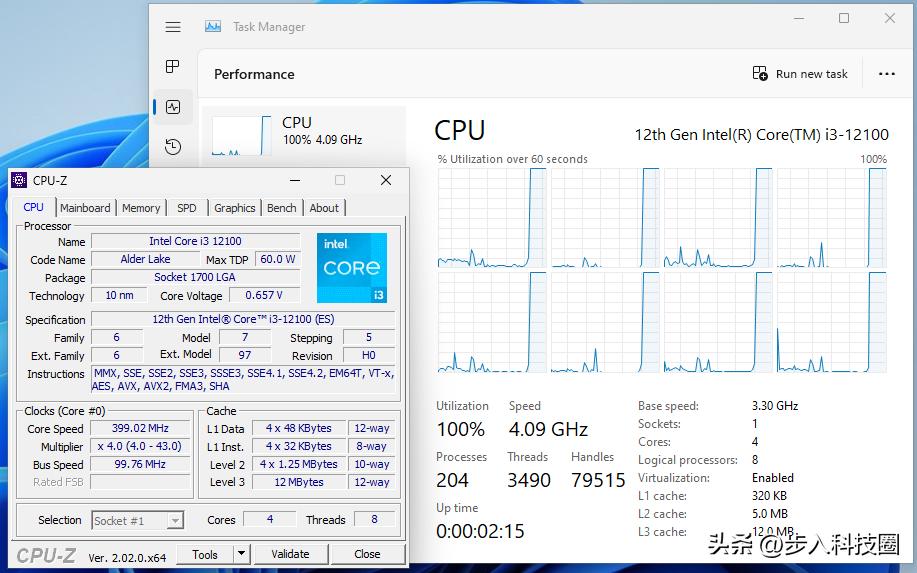Click the Threads value 3490 in Task Manager
The image size is (917, 573).
529,481
